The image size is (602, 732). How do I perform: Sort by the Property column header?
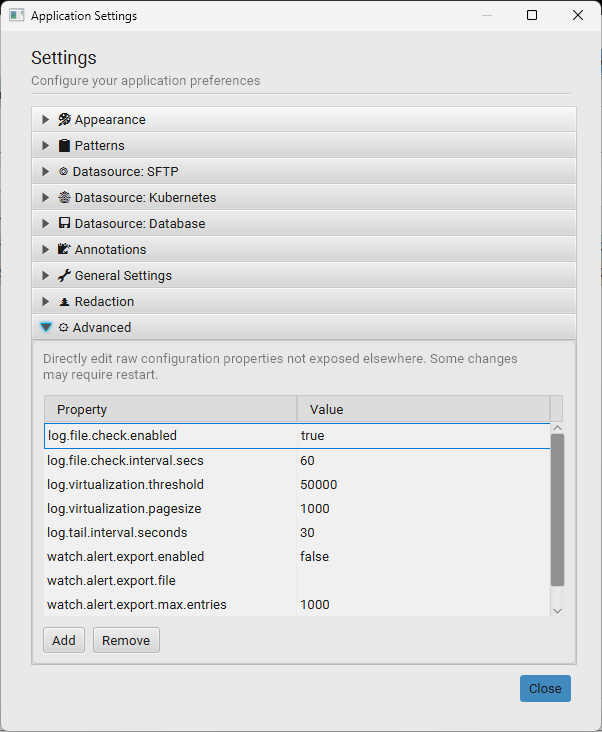point(170,409)
